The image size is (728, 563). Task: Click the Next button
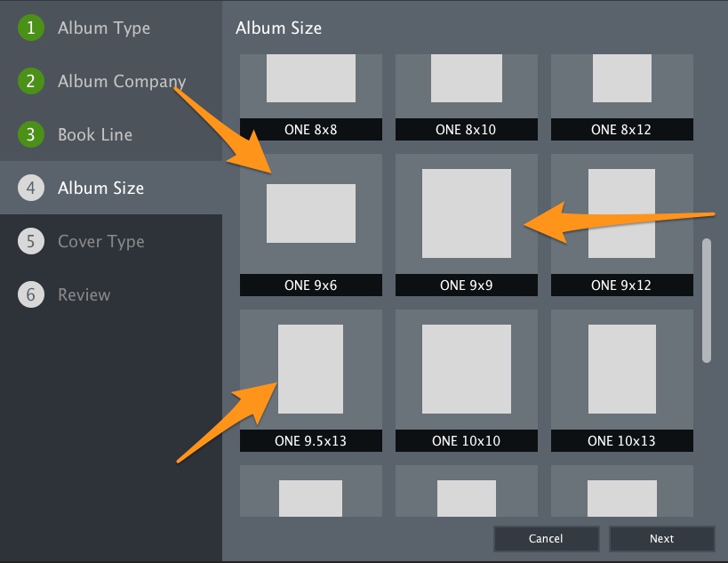(x=661, y=538)
